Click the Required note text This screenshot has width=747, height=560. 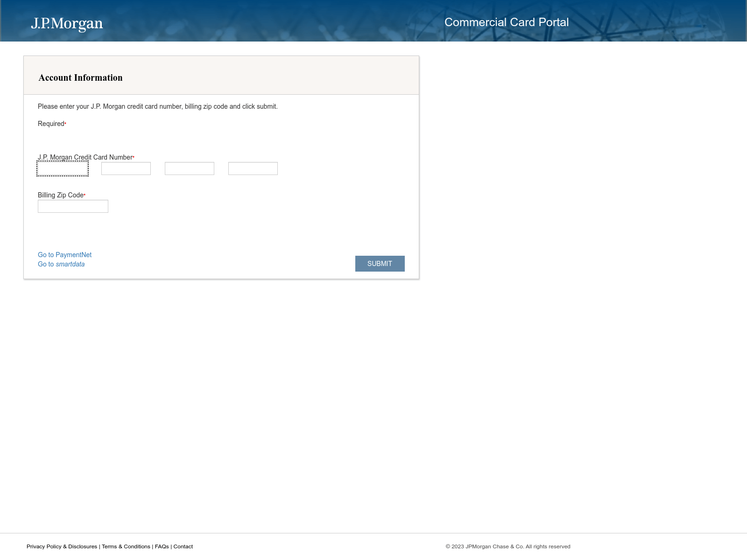click(52, 124)
